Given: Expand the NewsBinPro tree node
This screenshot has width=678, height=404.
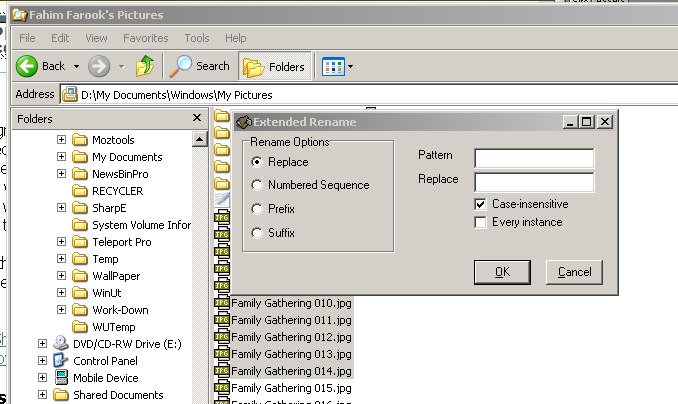Looking at the screenshot, I should point(61,174).
